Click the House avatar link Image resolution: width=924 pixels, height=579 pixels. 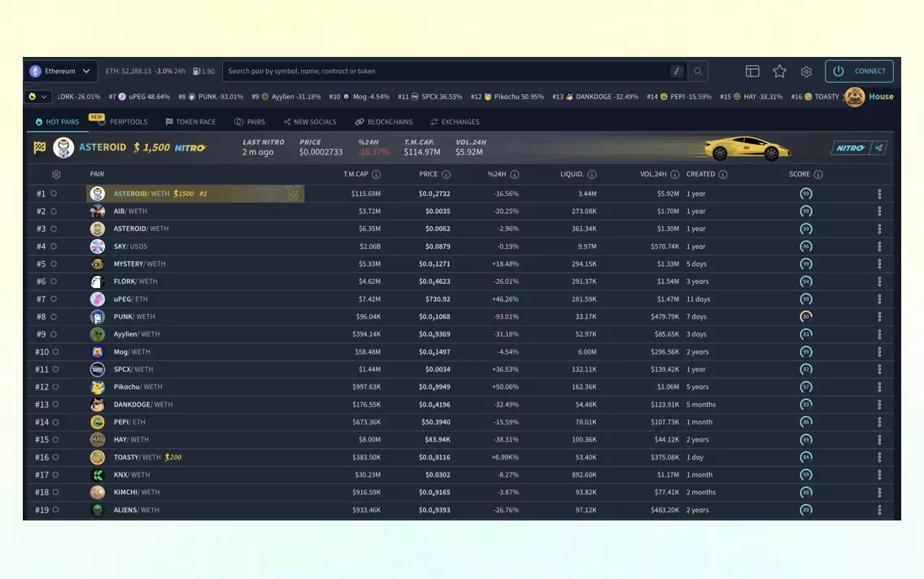tap(869, 97)
